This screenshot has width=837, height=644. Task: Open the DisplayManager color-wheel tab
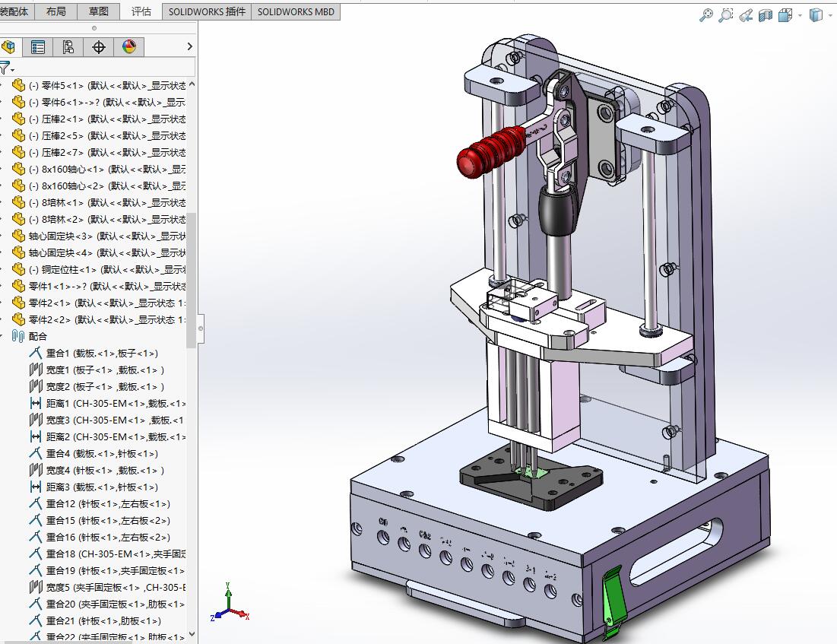coord(129,47)
